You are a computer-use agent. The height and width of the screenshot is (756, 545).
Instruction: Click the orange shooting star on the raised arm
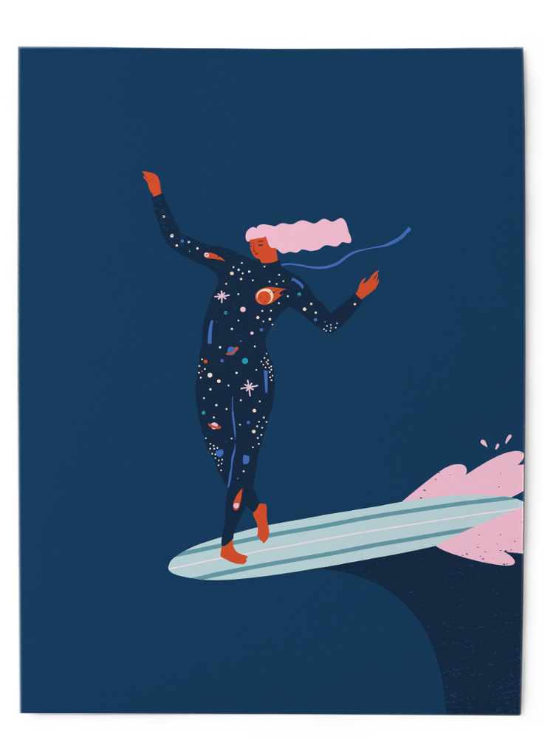[x=213, y=256]
